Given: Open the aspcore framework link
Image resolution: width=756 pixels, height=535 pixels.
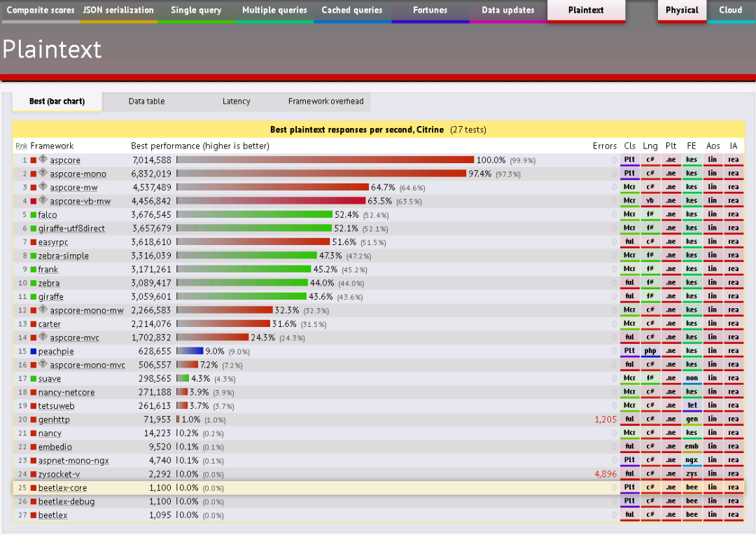Looking at the screenshot, I should pyautogui.click(x=65, y=160).
